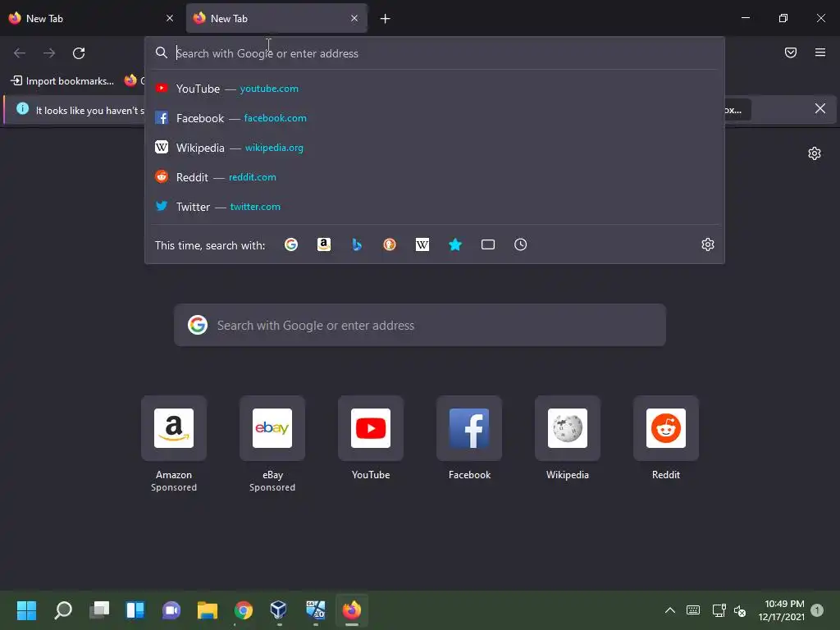The width and height of the screenshot is (840, 630).
Task: Open Windows Start menu
Action: [26, 610]
